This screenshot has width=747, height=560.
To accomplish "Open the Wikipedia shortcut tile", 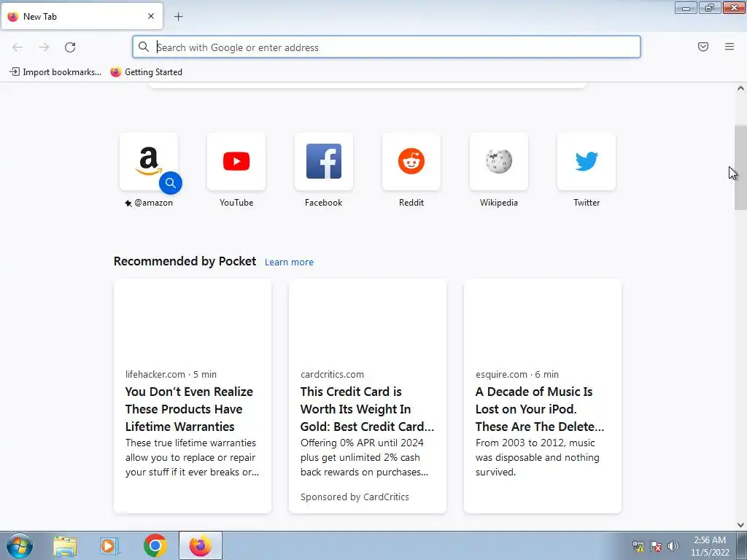I will click(499, 162).
